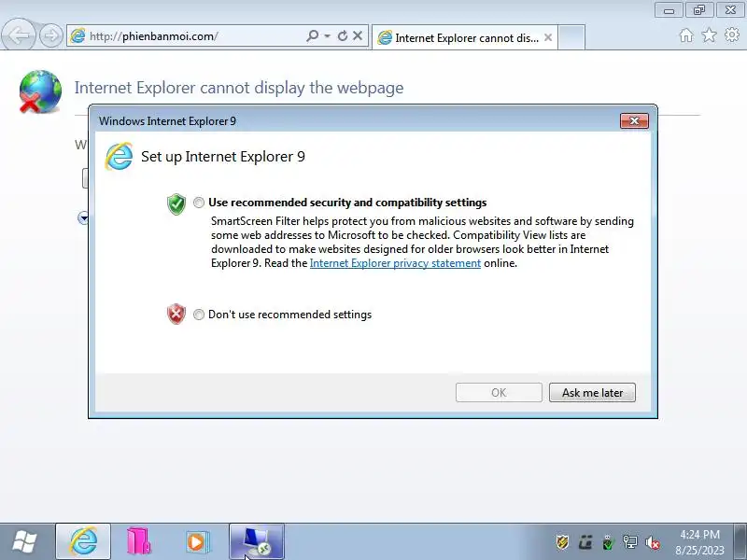The width and height of the screenshot is (747, 560).
Task: Open the Windows Start menu
Action: 25,542
